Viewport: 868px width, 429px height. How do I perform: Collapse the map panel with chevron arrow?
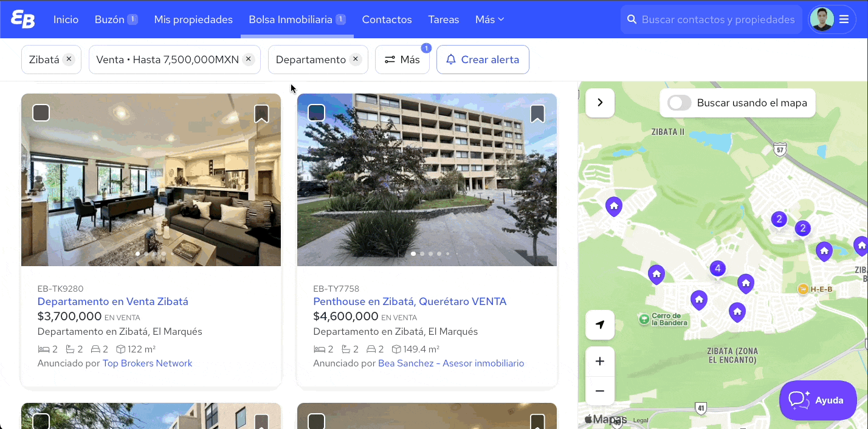point(600,103)
